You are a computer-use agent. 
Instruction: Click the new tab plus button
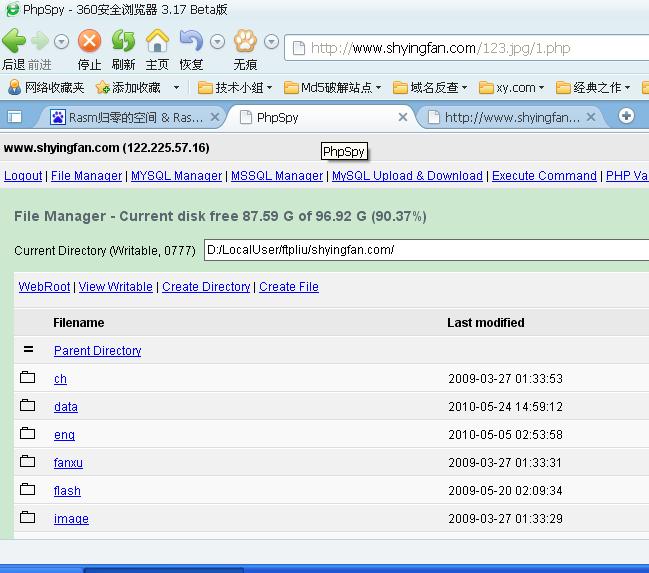pyautogui.click(x=626, y=116)
